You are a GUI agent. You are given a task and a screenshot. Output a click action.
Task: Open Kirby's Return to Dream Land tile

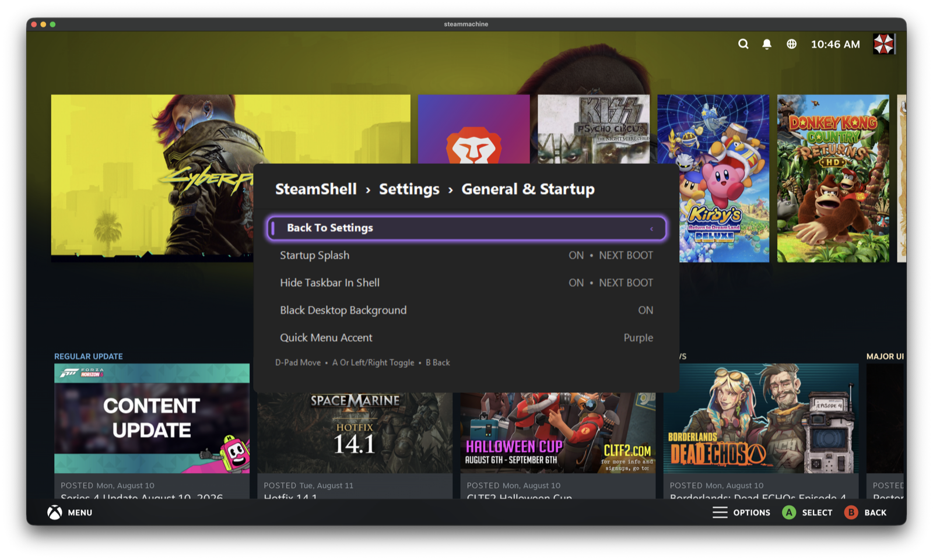coord(713,178)
